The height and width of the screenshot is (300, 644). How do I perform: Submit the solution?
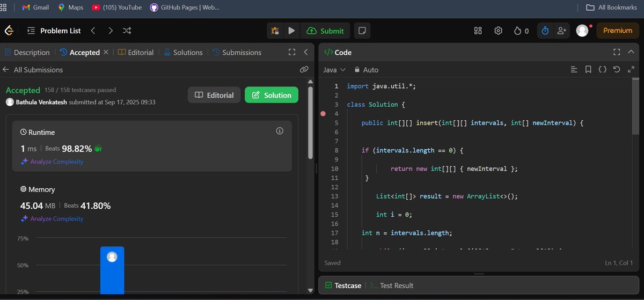pos(325,31)
